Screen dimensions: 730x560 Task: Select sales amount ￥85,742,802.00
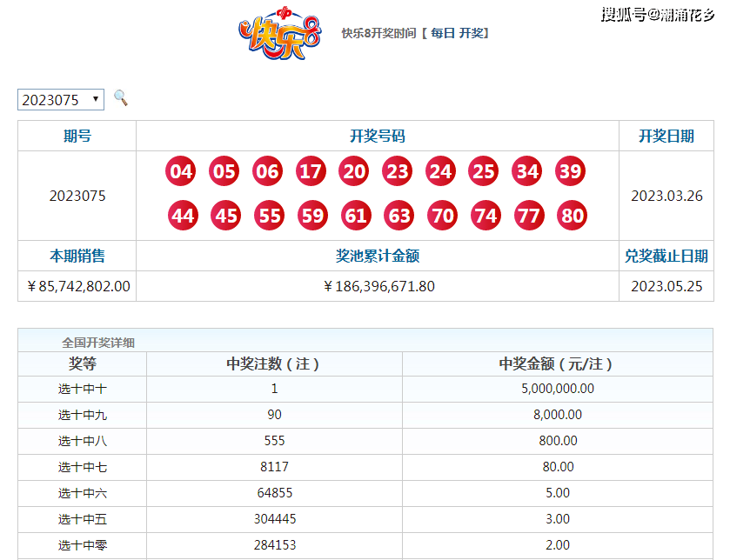(x=77, y=286)
